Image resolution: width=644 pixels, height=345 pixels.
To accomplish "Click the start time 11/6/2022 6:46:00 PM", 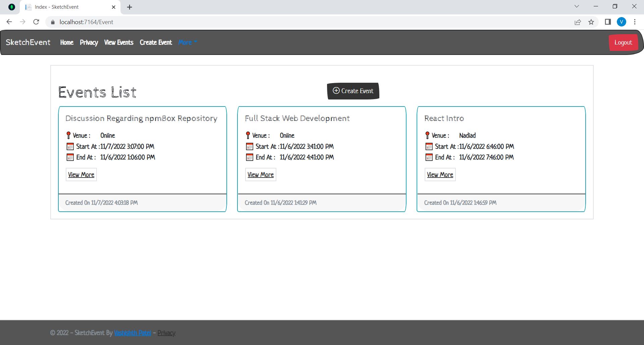I will pos(487,147).
